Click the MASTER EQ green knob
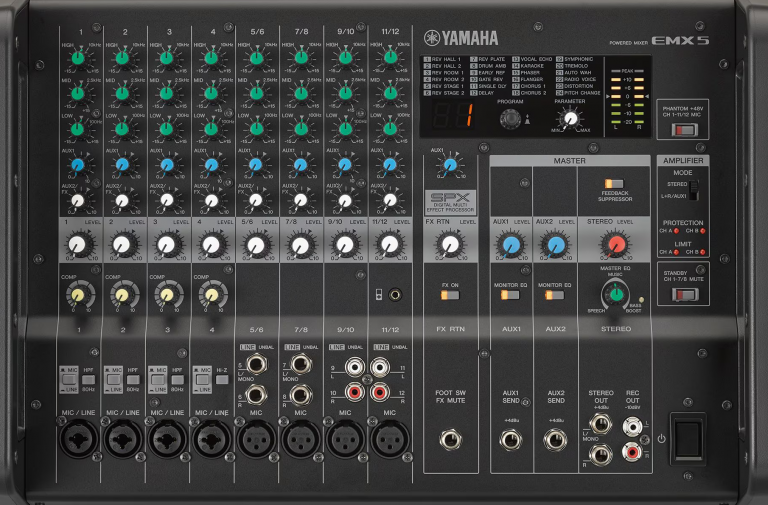The height and width of the screenshot is (505, 768). pyautogui.click(x=616, y=294)
